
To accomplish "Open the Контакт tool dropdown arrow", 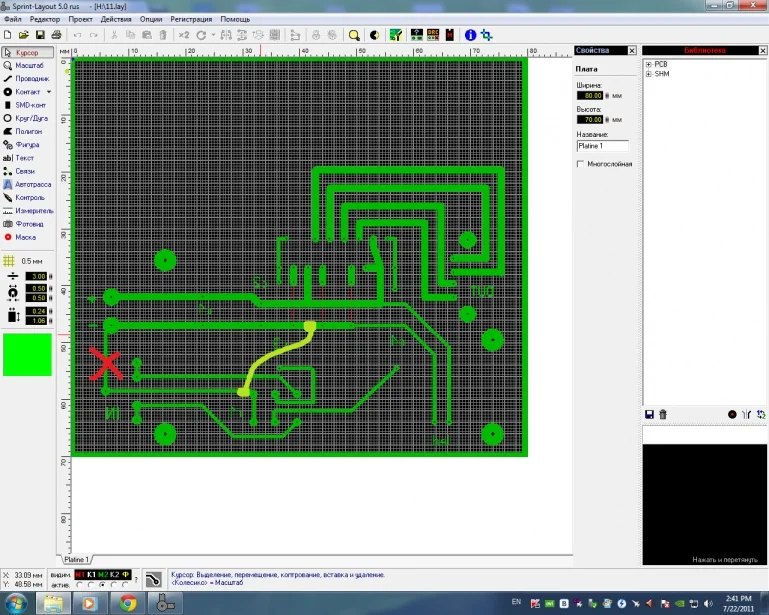I will [x=48, y=91].
